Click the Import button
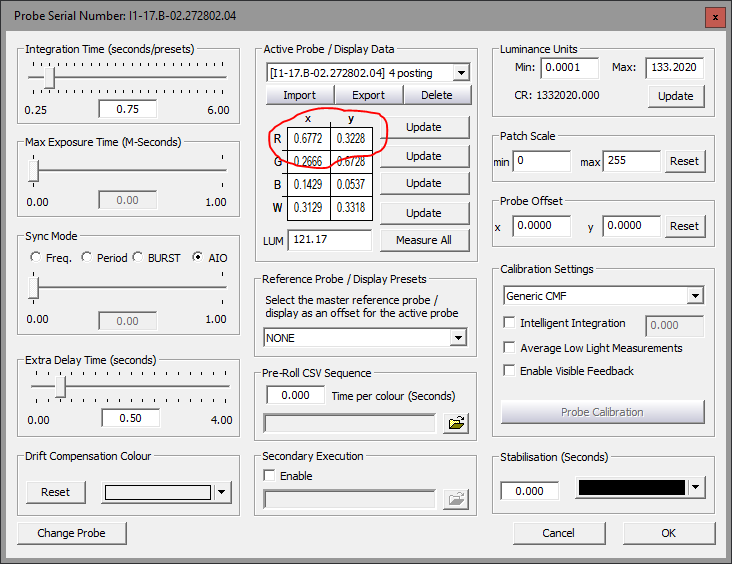The height and width of the screenshot is (564, 732). pyautogui.click(x=300, y=95)
